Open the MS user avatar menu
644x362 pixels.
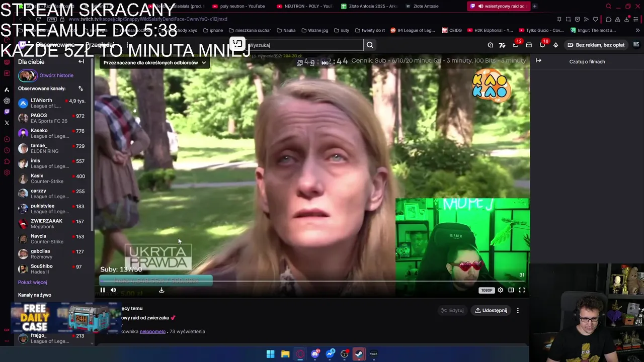(x=636, y=45)
